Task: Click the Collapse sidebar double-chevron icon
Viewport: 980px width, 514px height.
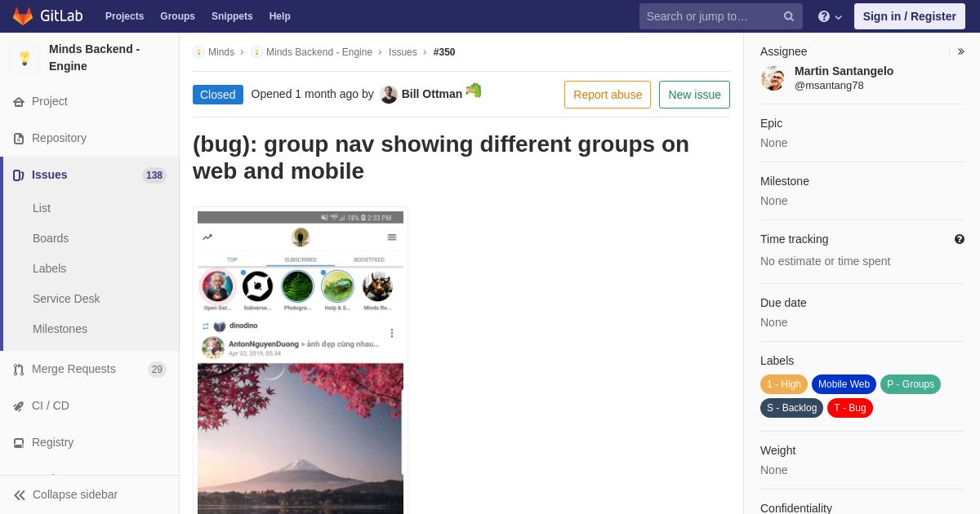Action: pos(20,495)
